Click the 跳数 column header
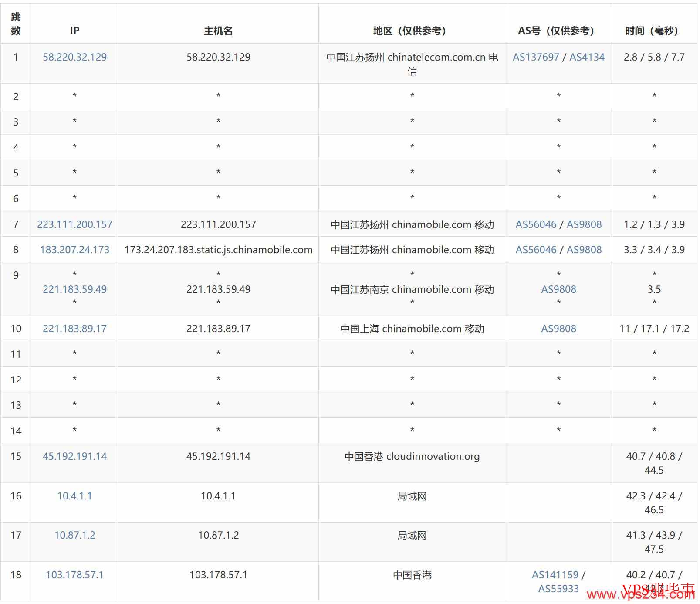 click(16, 24)
